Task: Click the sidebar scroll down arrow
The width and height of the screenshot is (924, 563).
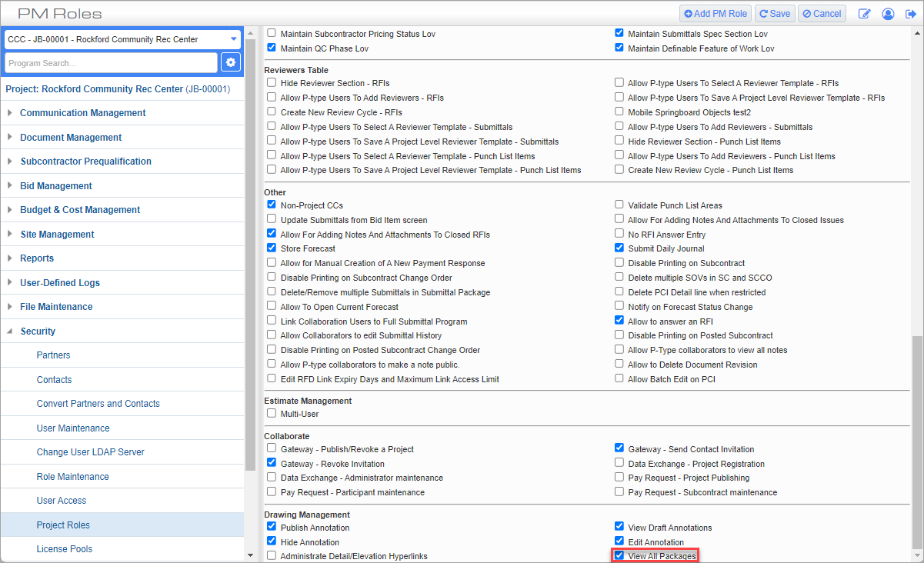Action: [249, 555]
